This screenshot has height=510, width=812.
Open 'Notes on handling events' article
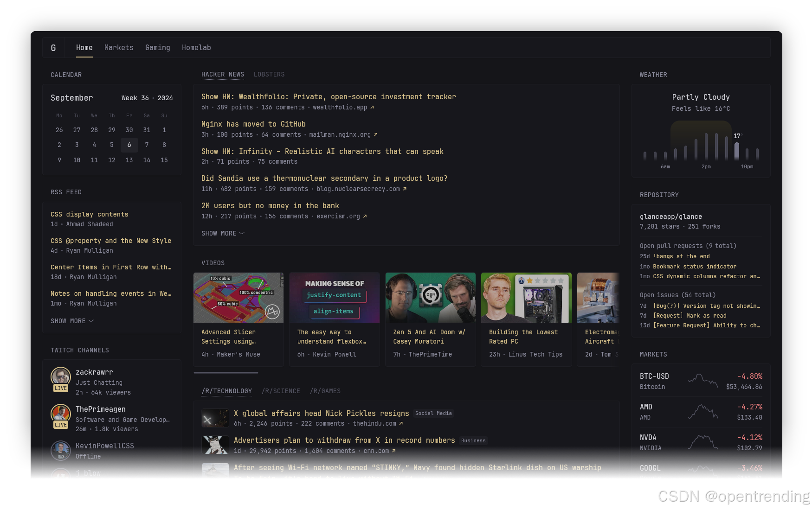point(111,294)
